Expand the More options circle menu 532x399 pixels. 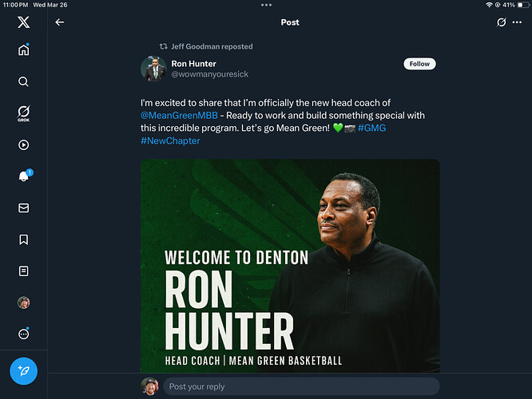coord(23,334)
